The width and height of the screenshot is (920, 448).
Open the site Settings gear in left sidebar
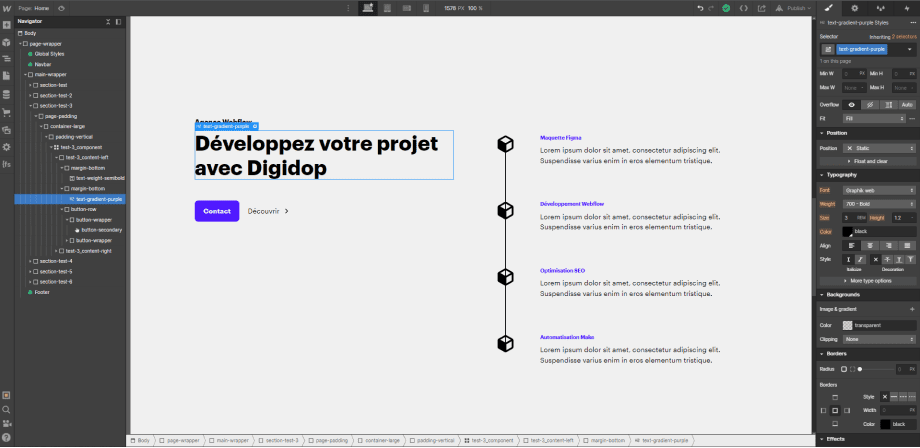[x=6, y=147]
